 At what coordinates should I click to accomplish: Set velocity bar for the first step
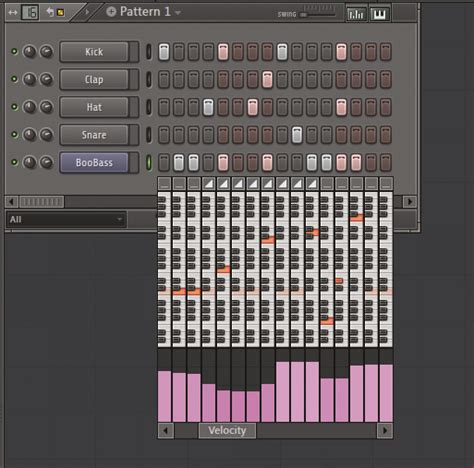point(164,396)
